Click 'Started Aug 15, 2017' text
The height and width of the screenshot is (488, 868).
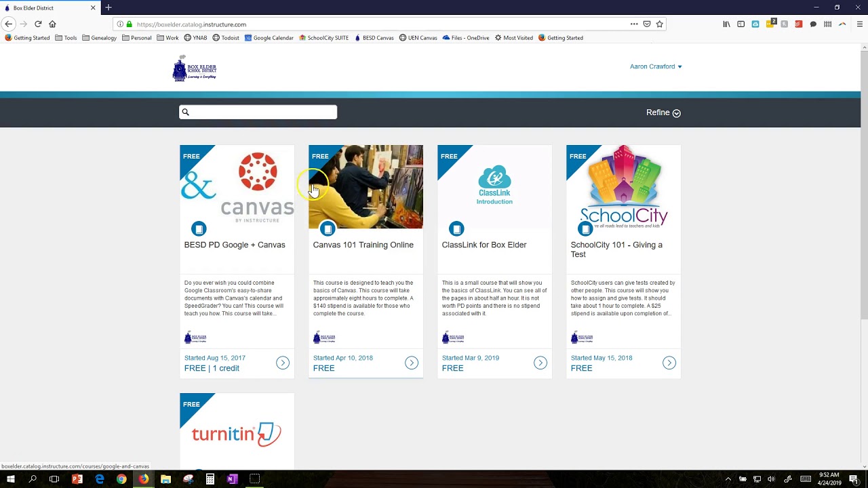215,358
